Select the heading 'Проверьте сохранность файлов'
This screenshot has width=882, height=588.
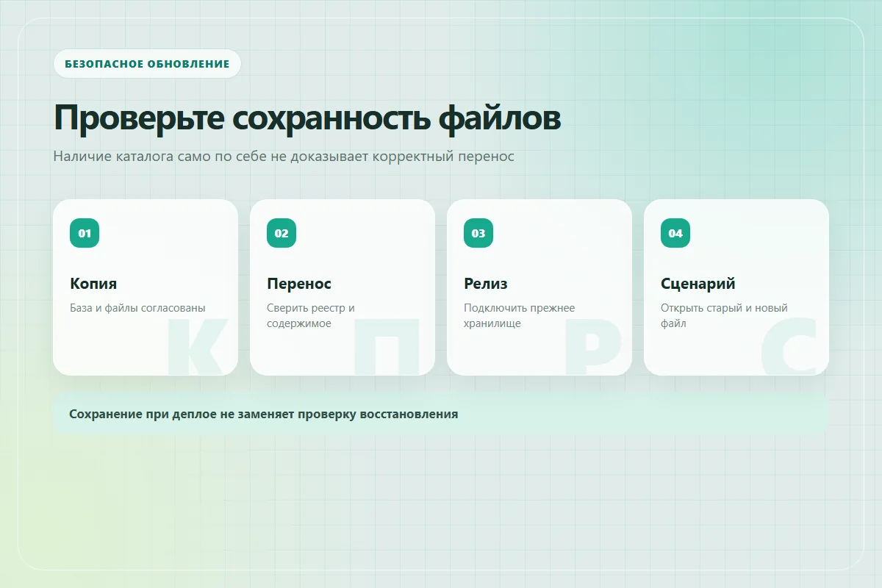[307, 118]
